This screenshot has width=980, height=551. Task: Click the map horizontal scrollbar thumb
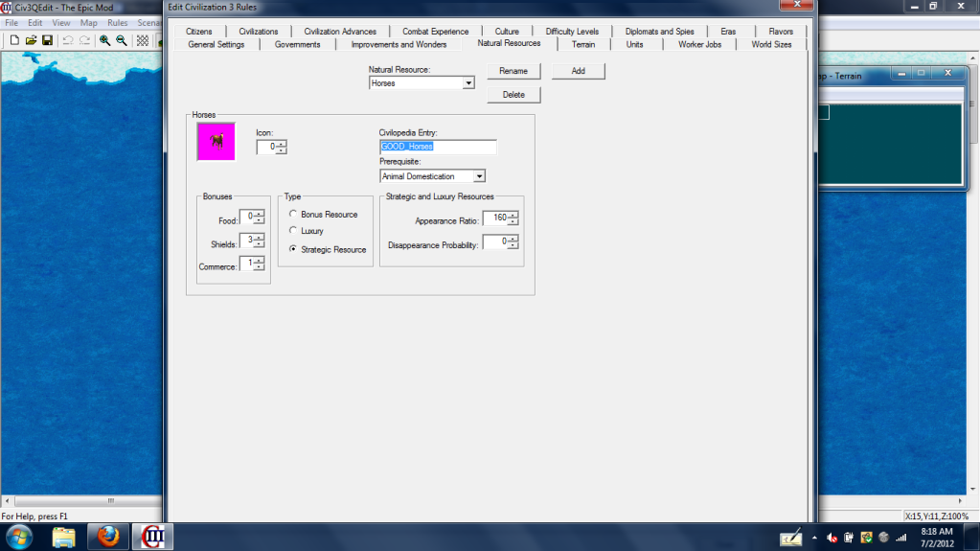tap(110, 501)
